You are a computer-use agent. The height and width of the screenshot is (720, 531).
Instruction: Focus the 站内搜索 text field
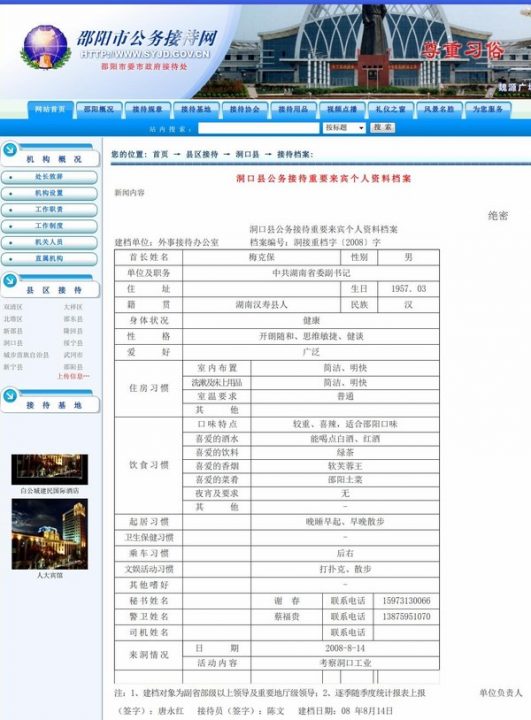[259, 128]
